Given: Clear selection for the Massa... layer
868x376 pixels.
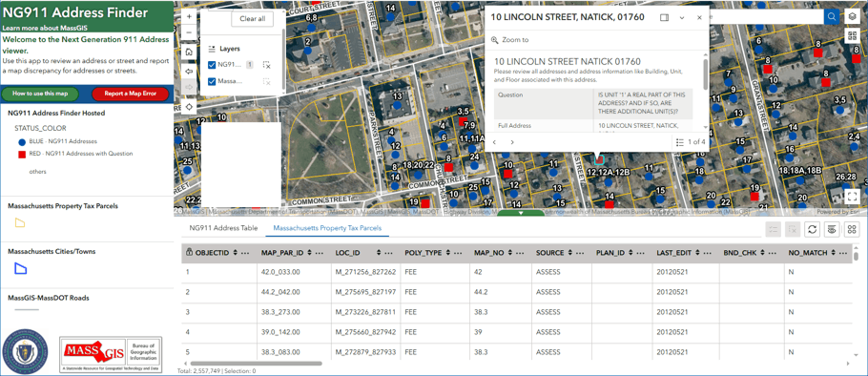Looking at the screenshot, I should 266,81.
